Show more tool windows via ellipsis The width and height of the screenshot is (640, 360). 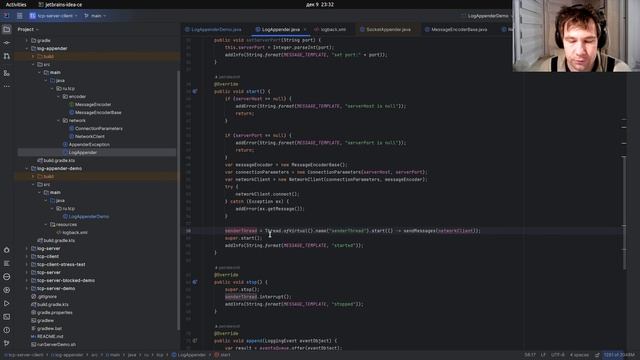tap(7, 86)
